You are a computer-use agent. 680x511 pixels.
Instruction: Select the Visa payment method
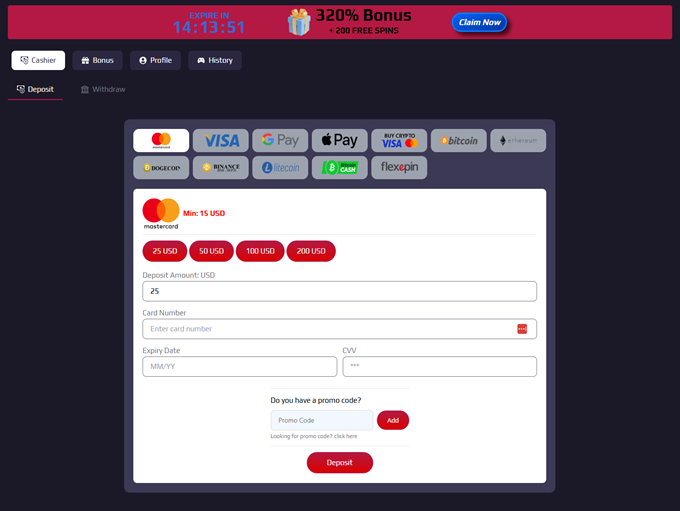click(x=221, y=141)
